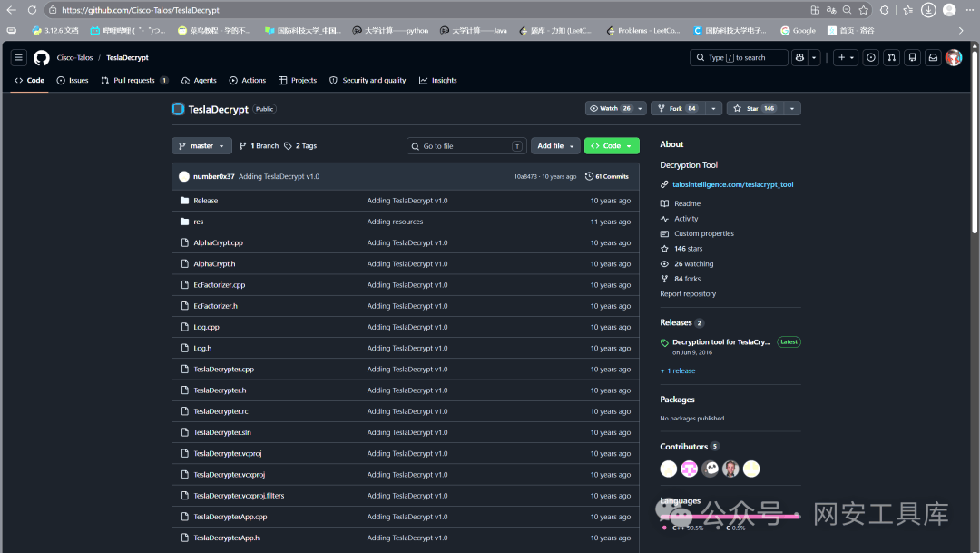Viewport: 980px width, 553px height.
Task: Open TeslaDecrypter.sln file
Action: (x=222, y=432)
